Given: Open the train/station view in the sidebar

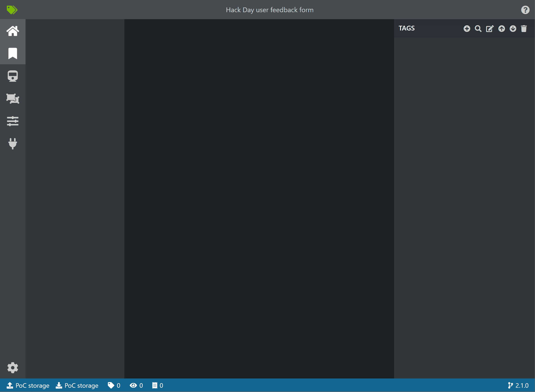Looking at the screenshot, I should pyautogui.click(x=13, y=76).
